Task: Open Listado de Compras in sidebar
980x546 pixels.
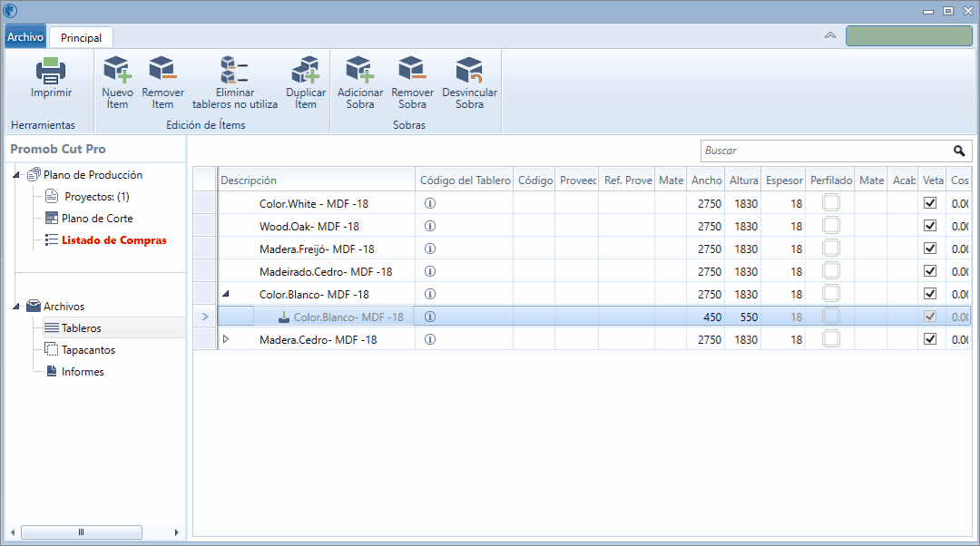Action: [113, 240]
